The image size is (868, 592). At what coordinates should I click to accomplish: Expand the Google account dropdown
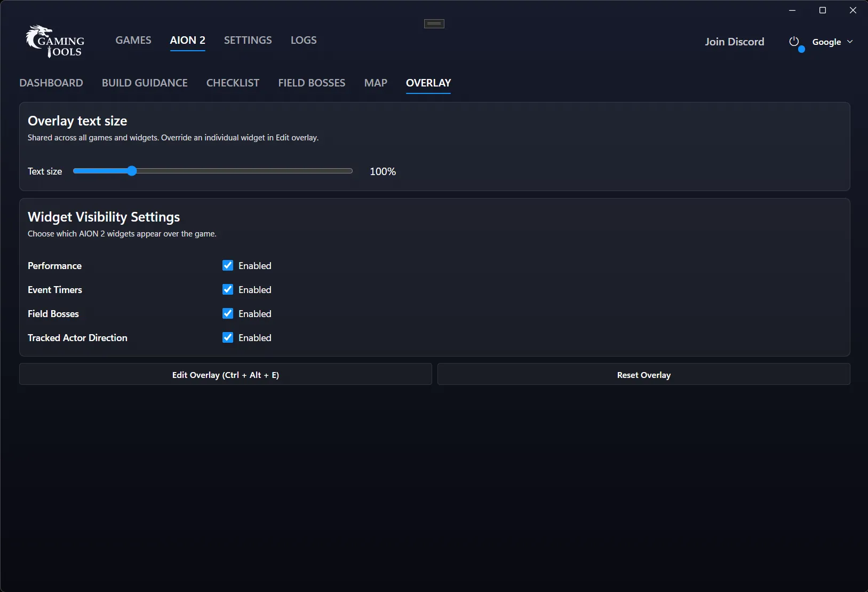tap(832, 42)
